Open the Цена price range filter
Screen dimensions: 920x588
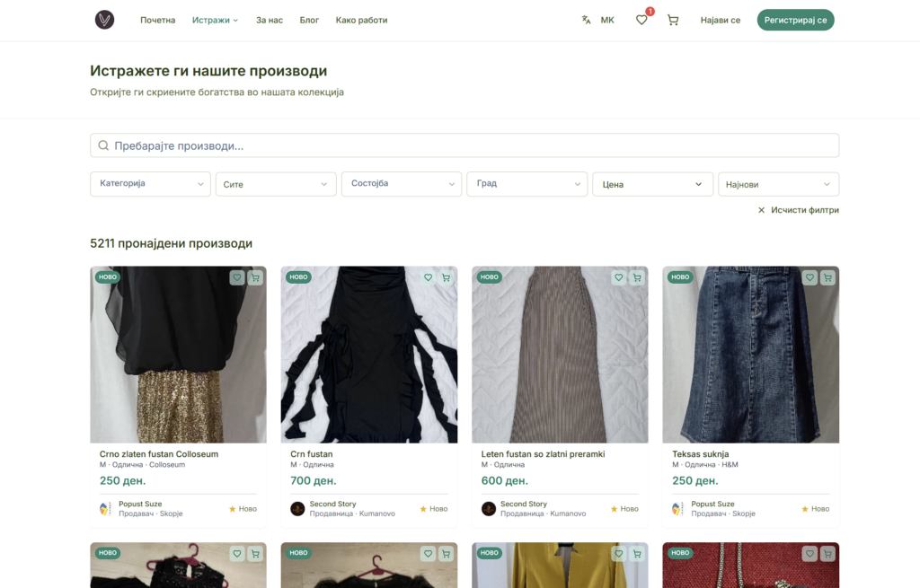pos(652,184)
